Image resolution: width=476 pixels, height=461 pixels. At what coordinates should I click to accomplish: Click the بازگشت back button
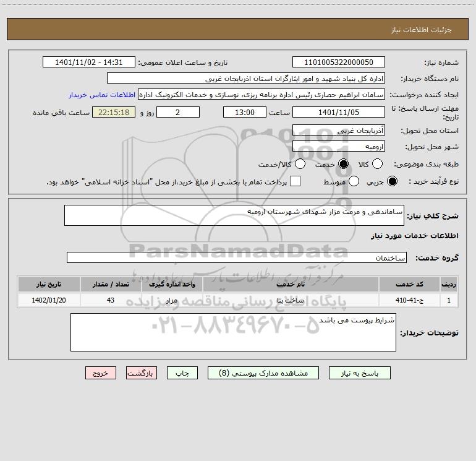pos(142,373)
